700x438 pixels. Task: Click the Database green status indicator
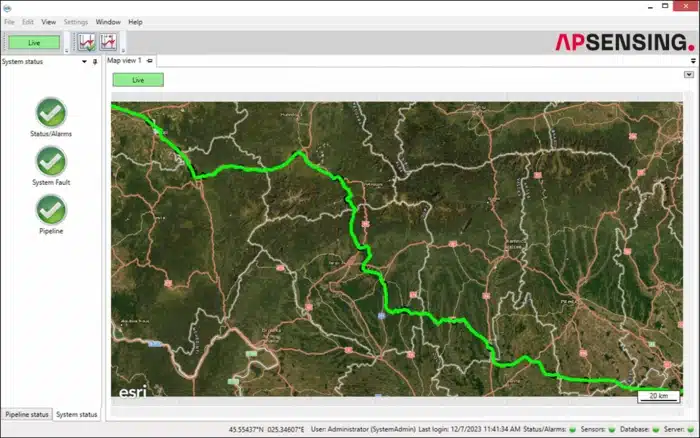click(656, 429)
